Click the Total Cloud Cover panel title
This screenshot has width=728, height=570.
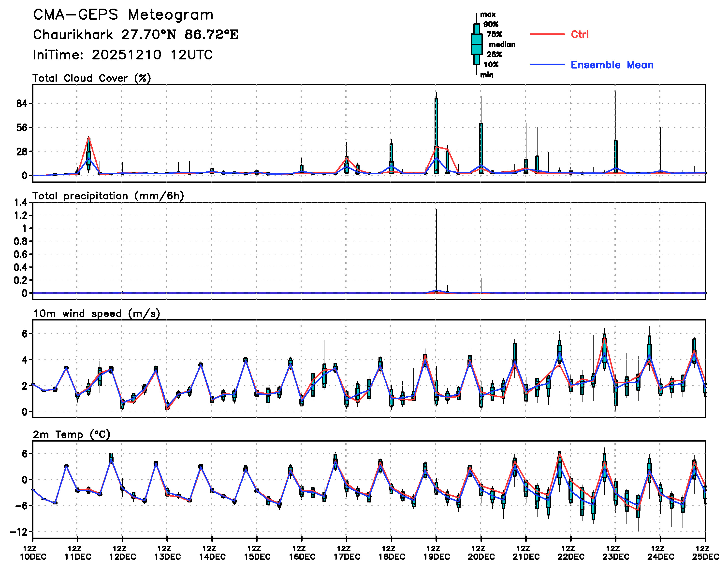92,78
